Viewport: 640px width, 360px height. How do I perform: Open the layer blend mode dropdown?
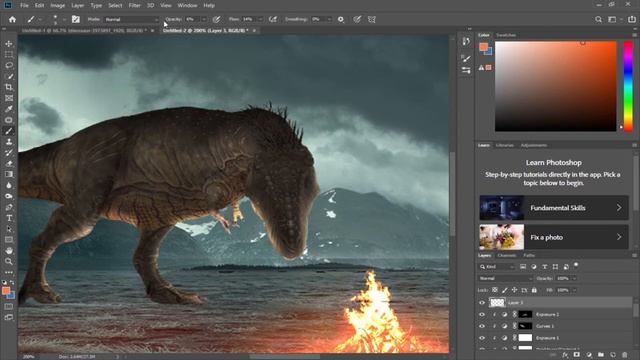pyautogui.click(x=506, y=278)
